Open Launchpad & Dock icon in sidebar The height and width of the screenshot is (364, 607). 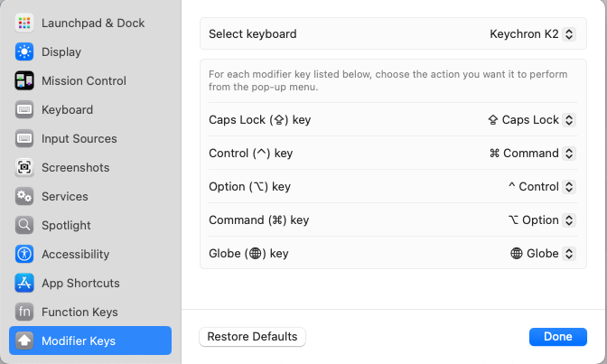24,23
